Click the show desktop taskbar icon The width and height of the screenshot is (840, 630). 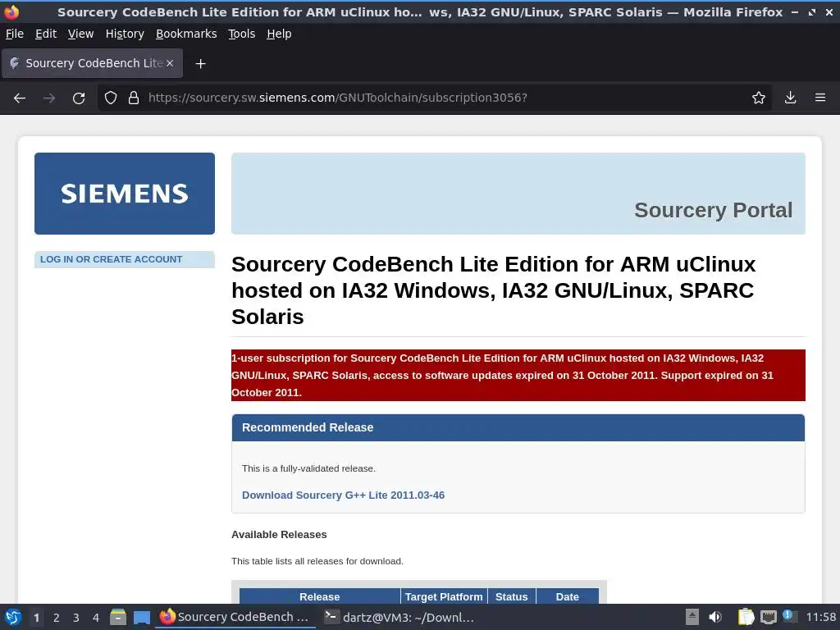(141, 617)
